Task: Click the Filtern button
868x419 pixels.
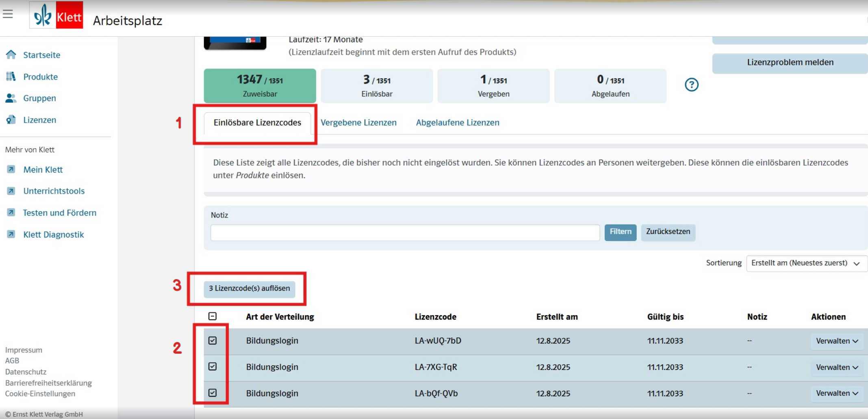Action: (620, 232)
